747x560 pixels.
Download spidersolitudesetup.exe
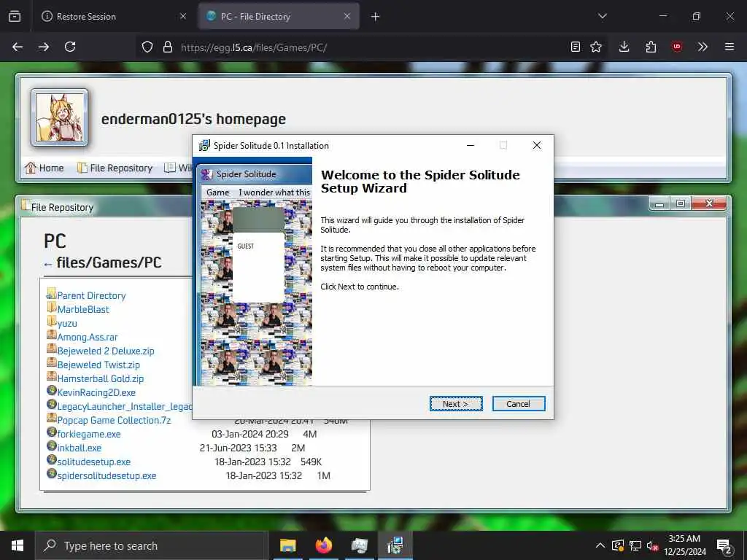tap(107, 475)
